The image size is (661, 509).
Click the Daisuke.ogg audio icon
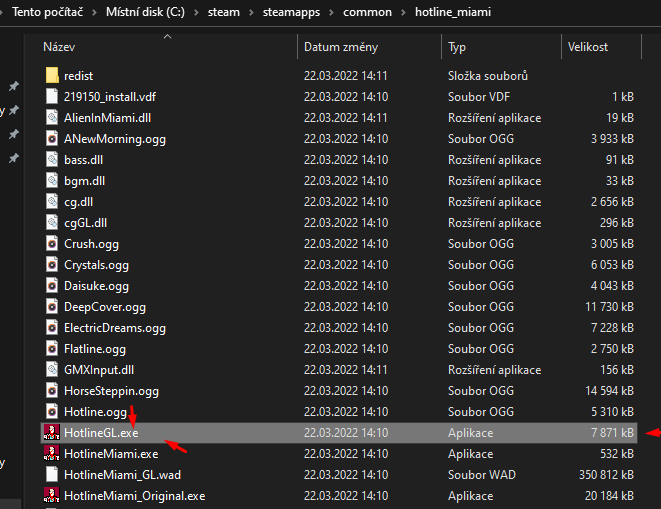52,285
